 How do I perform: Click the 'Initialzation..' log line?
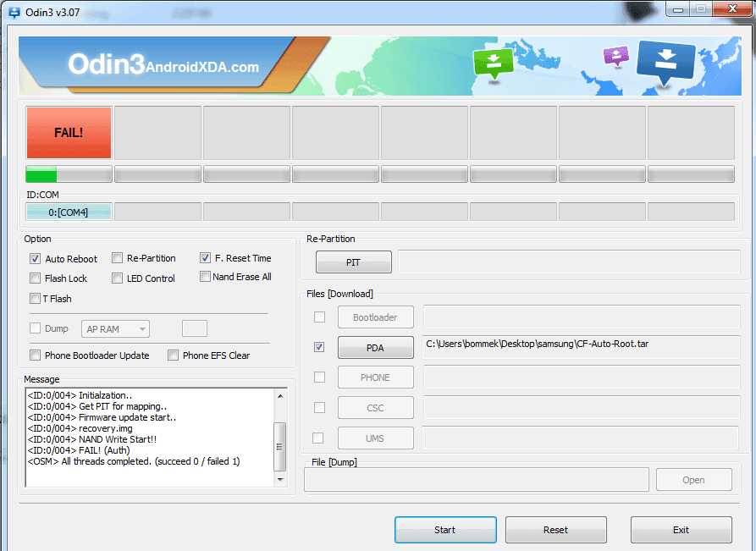(80, 395)
